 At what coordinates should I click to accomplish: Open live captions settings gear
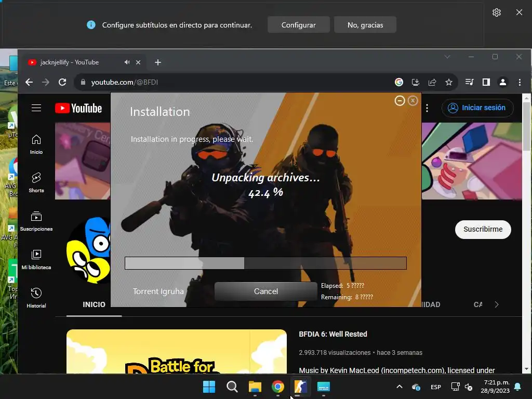[x=496, y=12]
